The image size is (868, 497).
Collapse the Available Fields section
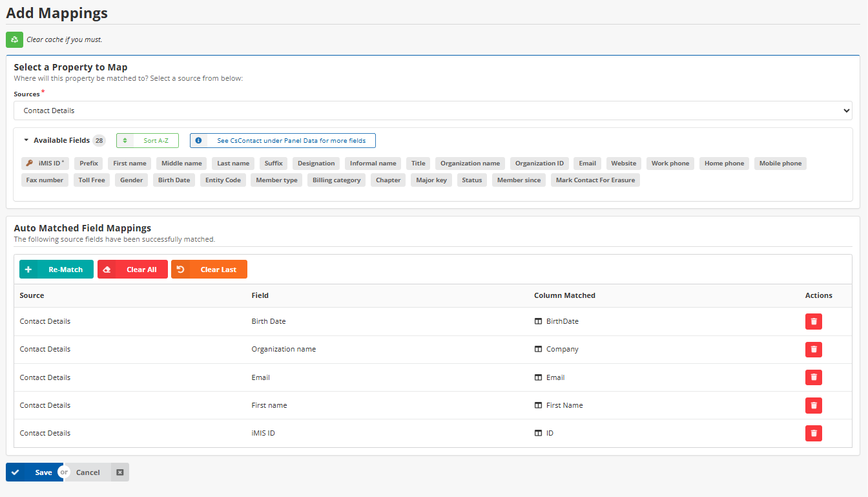26,140
